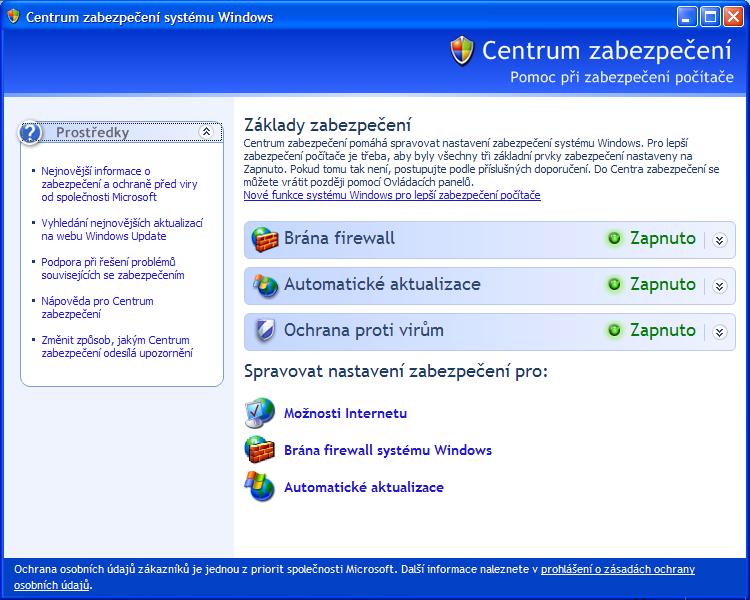Click Zapnuto status in the Automatické aktualizace row

coord(662,284)
